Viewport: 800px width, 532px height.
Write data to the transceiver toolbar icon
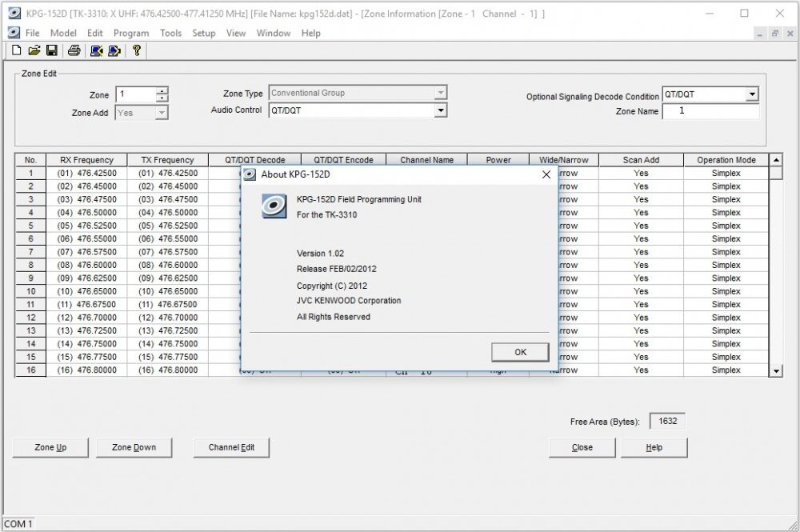click(114, 50)
